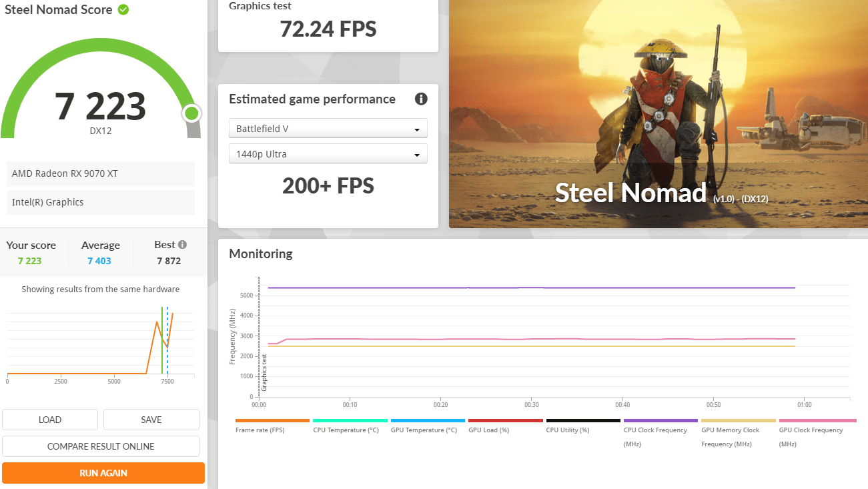This screenshot has width=868, height=489.
Task: Select the AMD Radeon RX 9070 XT entry
Action: tap(101, 173)
